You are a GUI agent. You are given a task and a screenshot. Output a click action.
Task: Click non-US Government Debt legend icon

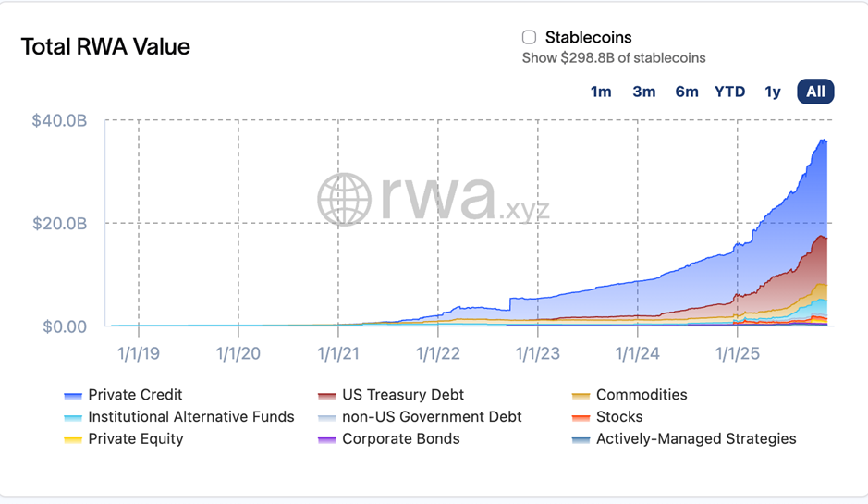(327, 418)
